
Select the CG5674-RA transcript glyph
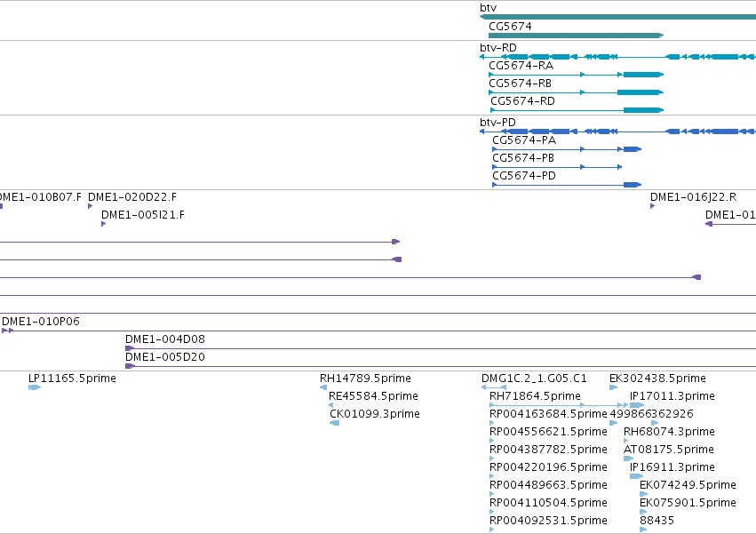pyautogui.click(x=577, y=75)
